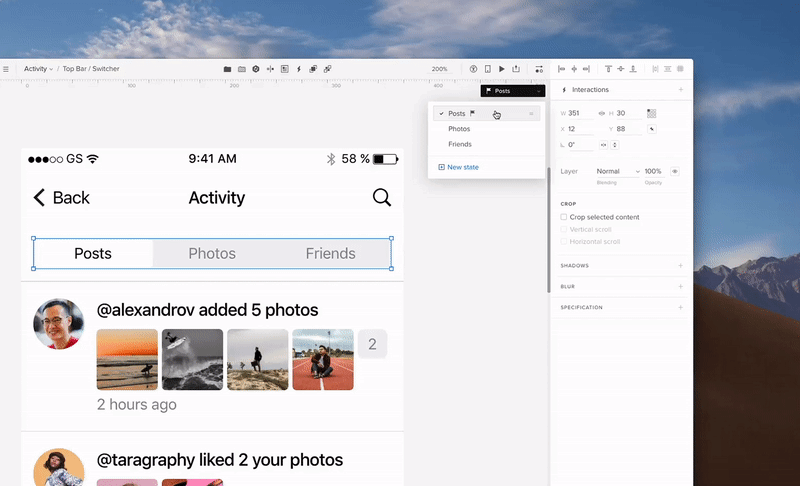Distribute selection horizontally
Screen dimensions: 800x486
pyautogui.click(x=656, y=69)
